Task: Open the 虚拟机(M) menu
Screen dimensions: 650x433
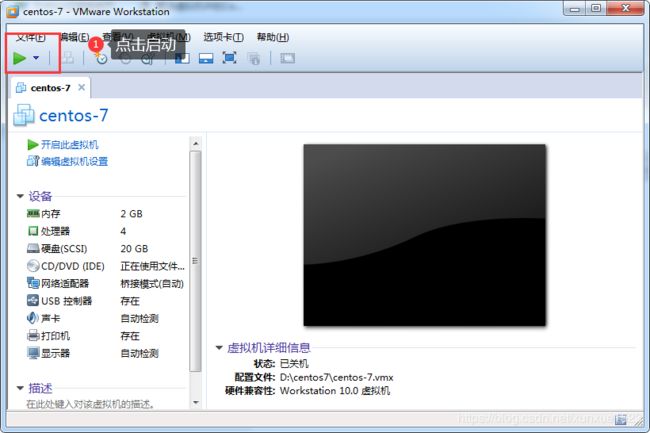Action: [169, 37]
